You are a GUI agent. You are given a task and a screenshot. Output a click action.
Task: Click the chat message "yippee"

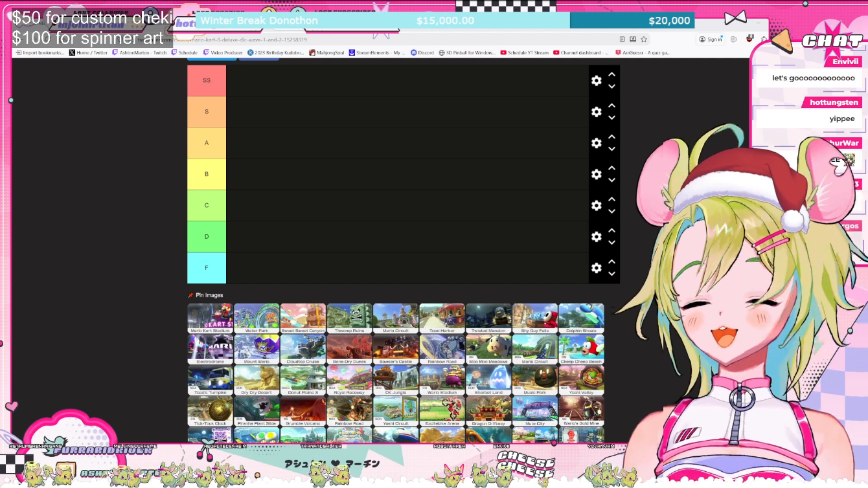pyautogui.click(x=842, y=119)
